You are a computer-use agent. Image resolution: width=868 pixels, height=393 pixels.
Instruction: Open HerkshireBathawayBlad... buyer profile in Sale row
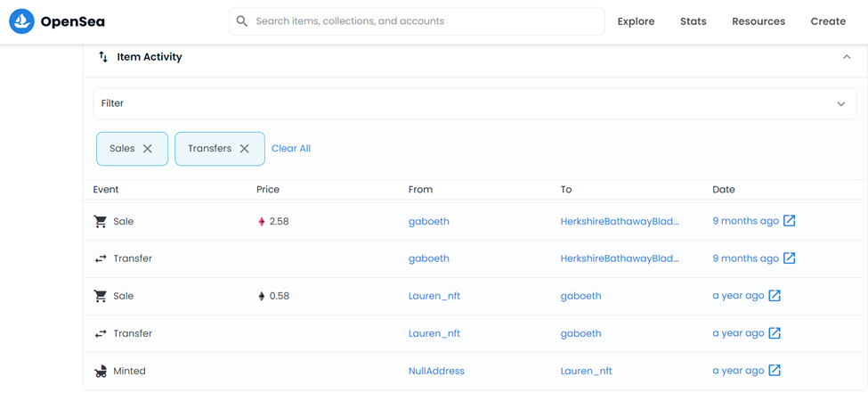(x=620, y=221)
